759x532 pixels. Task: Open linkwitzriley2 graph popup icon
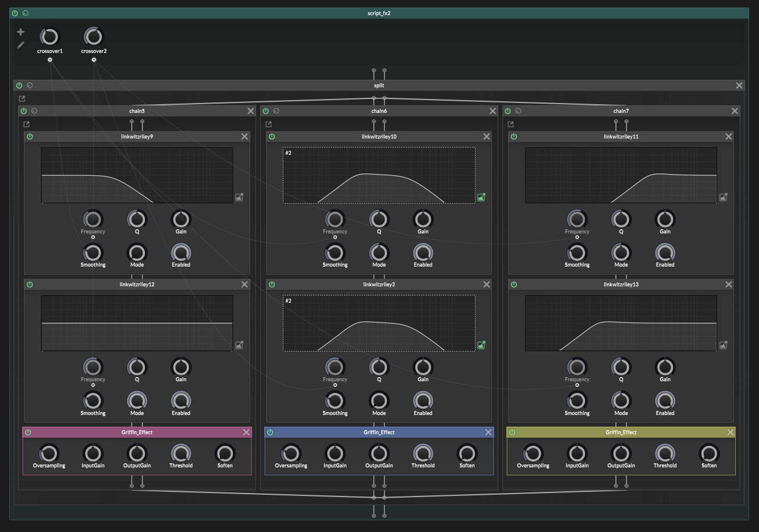click(x=481, y=345)
